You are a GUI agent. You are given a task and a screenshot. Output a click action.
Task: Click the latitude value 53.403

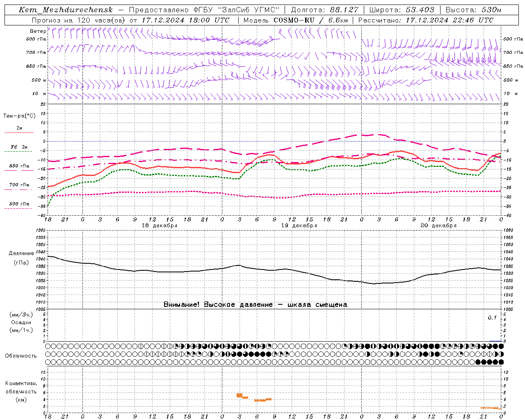tap(420, 10)
